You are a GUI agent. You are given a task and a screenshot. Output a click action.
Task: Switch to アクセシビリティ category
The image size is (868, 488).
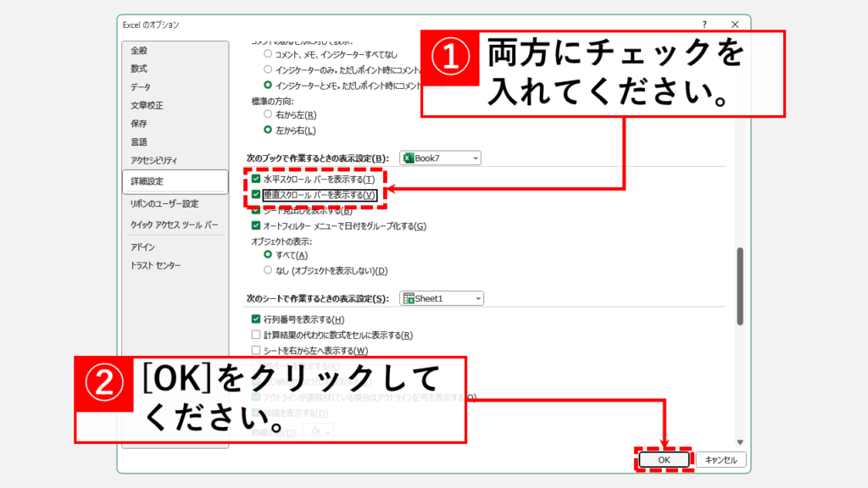153,160
